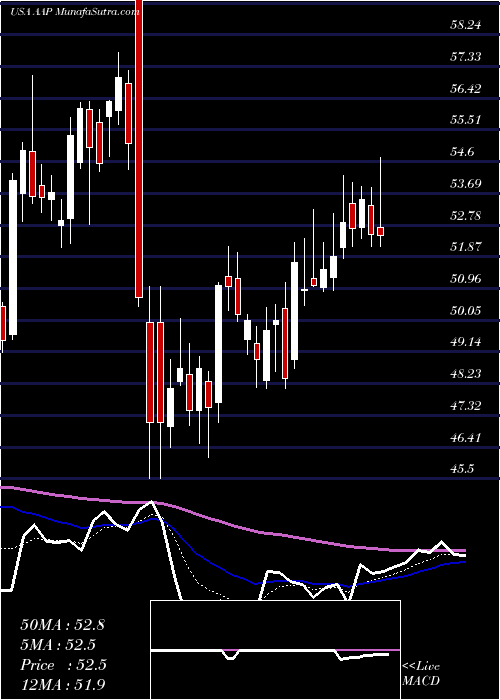Click the 48.23 price axis label

pos(465,374)
